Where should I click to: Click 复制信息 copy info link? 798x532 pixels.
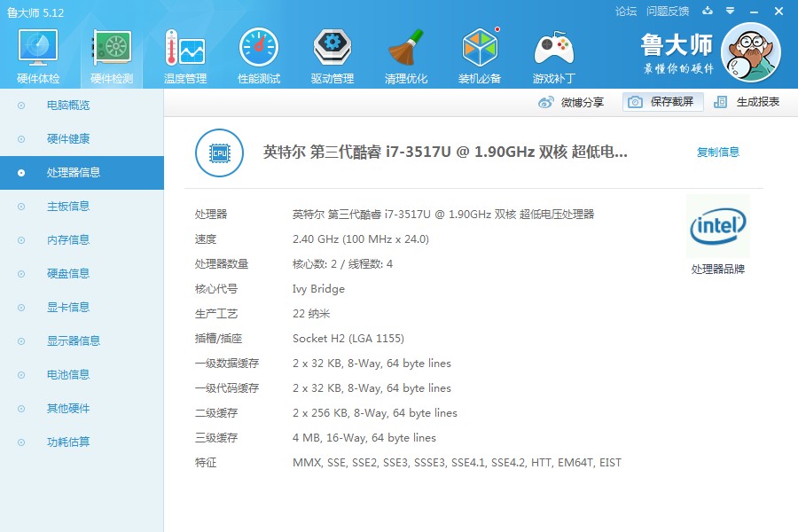tap(718, 152)
